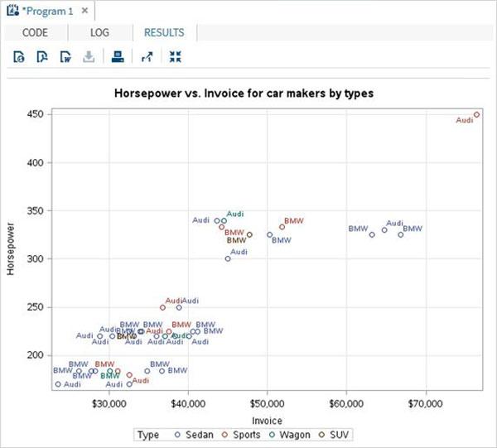Viewport: 497px width, 448px height.
Task: Open results in new browser tab icon
Action: (147, 57)
